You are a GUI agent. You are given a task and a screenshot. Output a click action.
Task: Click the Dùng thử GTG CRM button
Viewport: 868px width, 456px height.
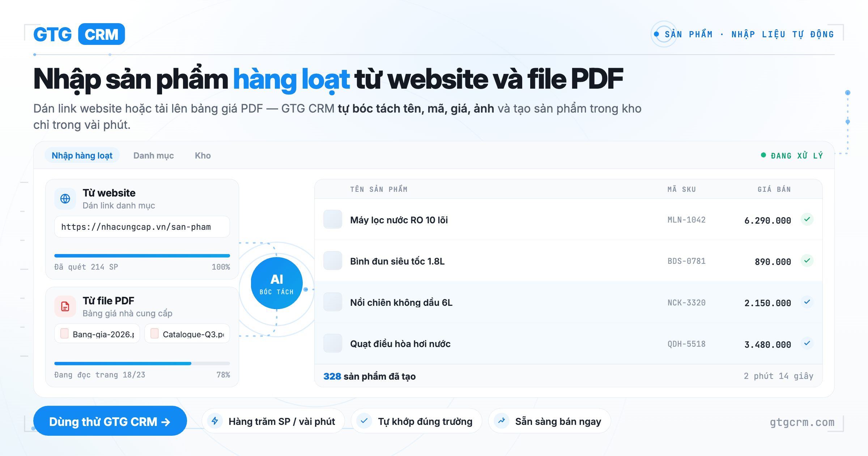pyautogui.click(x=110, y=421)
